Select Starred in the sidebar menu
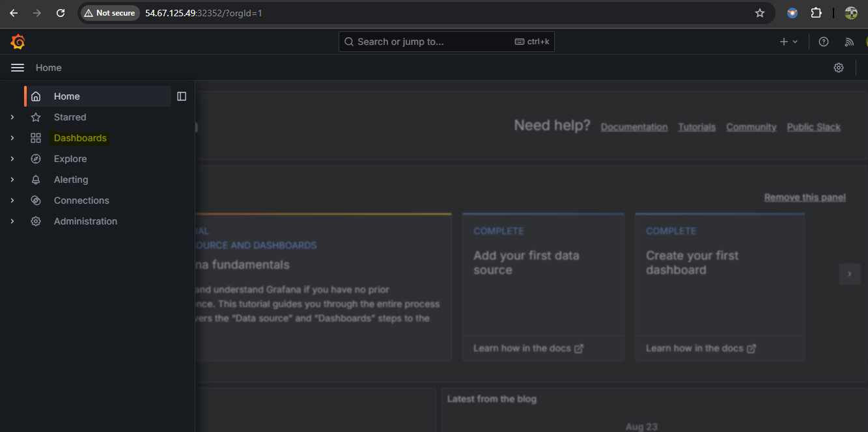Viewport: 868px width, 432px height. pos(70,117)
